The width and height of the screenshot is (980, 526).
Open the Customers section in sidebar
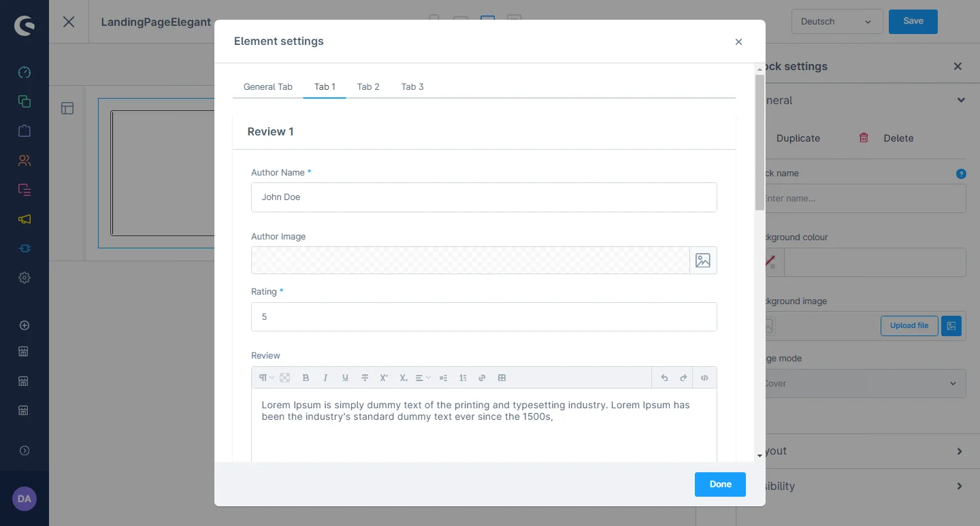pyautogui.click(x=24, y=161)
